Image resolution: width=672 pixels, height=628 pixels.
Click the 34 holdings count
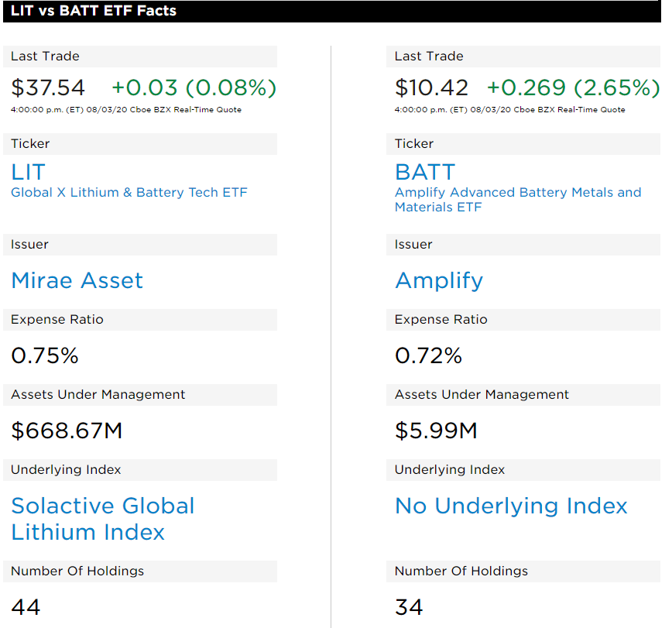[409, 607]
